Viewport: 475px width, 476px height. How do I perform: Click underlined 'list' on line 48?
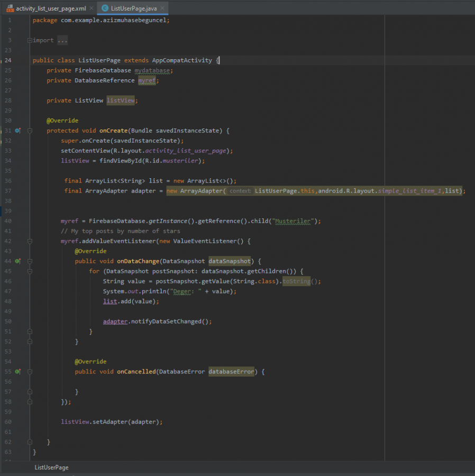coord(110,301)
